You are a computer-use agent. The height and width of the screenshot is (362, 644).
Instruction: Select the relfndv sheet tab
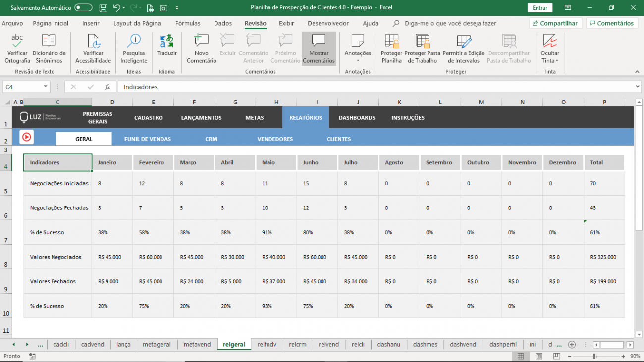[267, 344]
